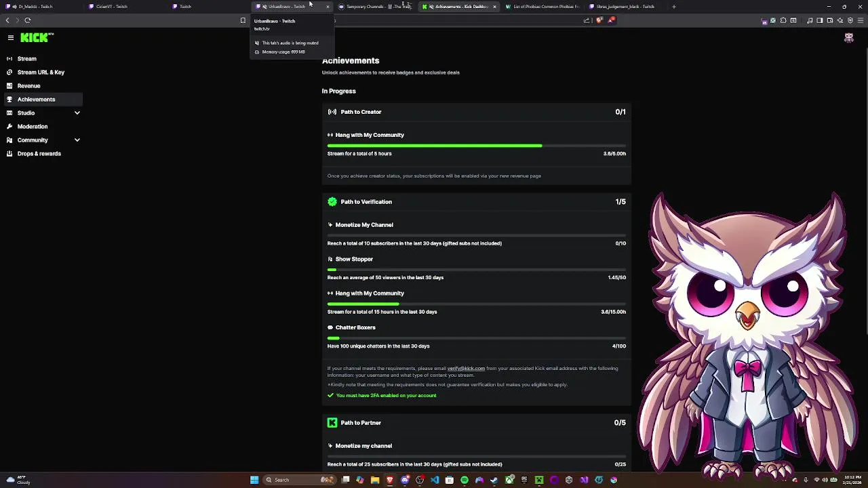Open the Brave Rewards triangle icon

tap(610, 20)
